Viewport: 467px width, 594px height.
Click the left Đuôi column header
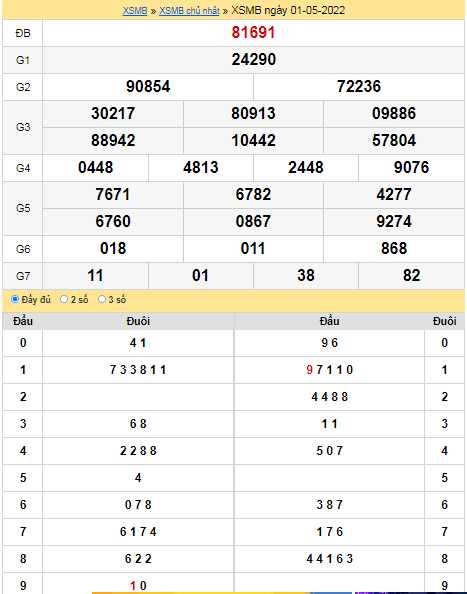point(138,321)
